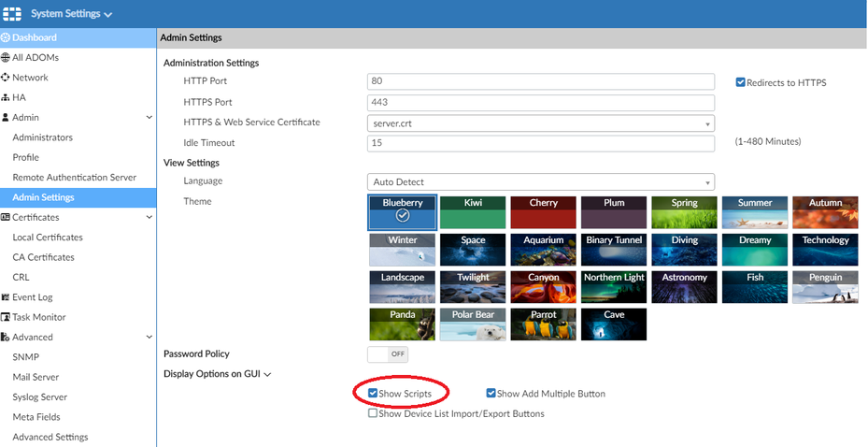Click the checkmark icon on the Blueberry theme
Screen dimensions: 868x447
403,215
